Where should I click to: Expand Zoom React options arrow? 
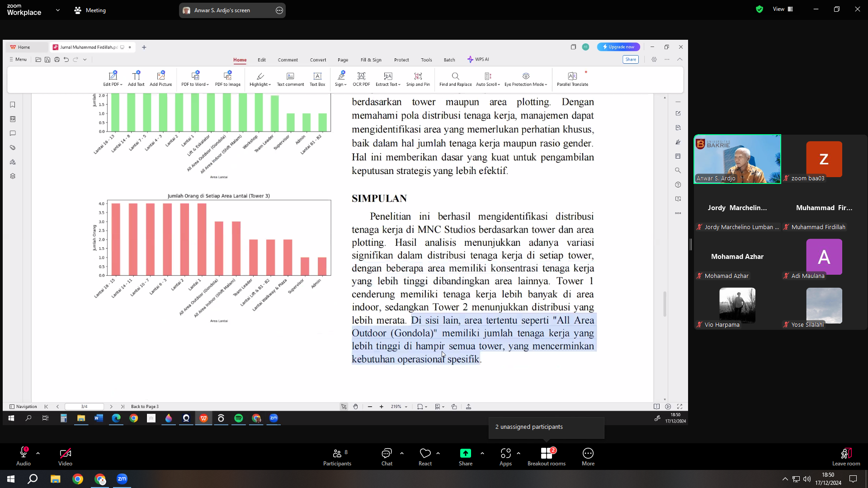[438, 453]
